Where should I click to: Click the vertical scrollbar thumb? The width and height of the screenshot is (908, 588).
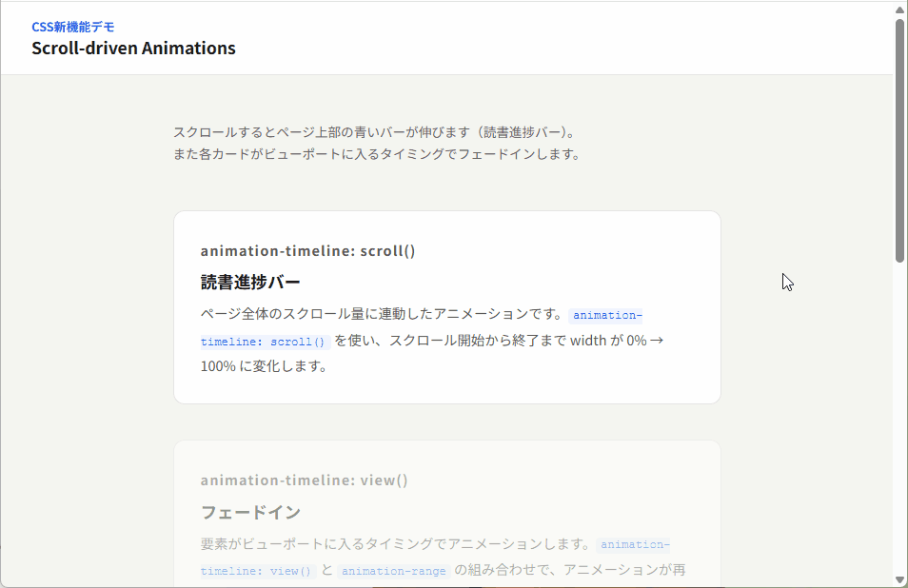click(899, 141)
